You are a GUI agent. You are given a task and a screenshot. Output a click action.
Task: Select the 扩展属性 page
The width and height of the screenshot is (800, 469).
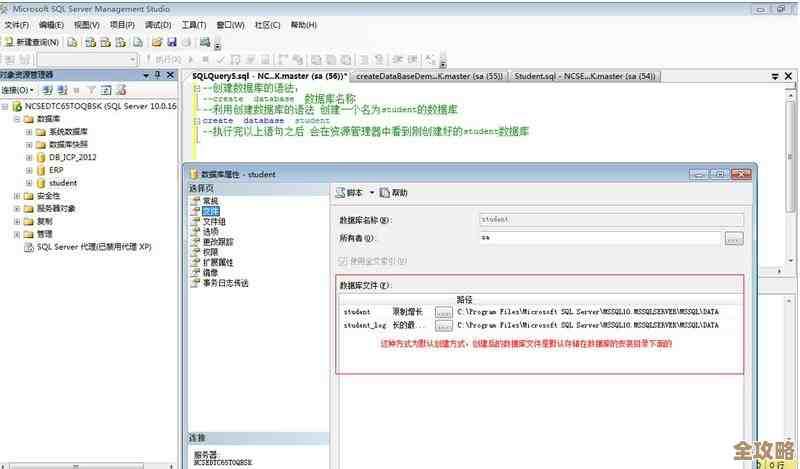point(218,262)
